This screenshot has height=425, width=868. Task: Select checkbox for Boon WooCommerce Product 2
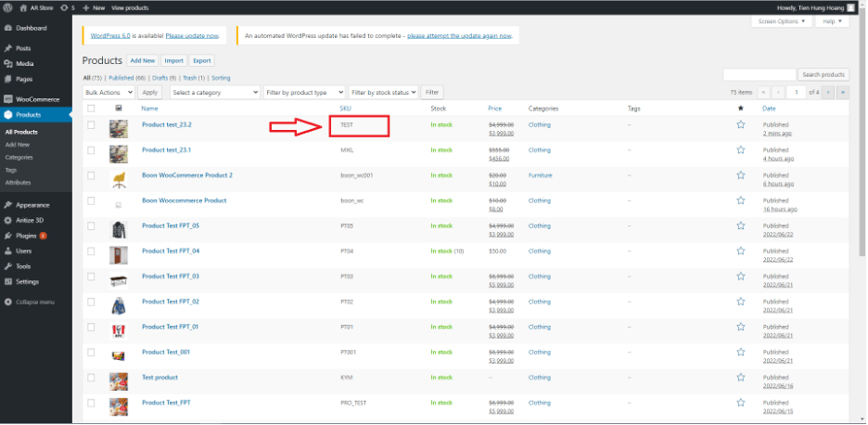point(91,175)
